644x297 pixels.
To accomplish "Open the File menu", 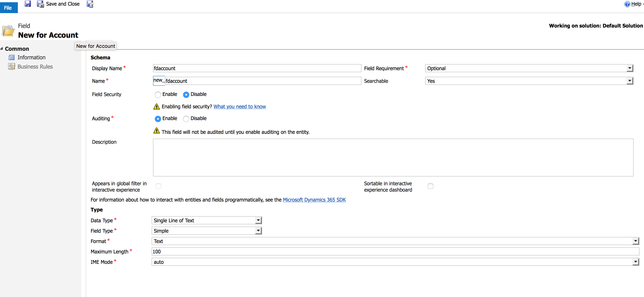I will [x=8, y=8].
